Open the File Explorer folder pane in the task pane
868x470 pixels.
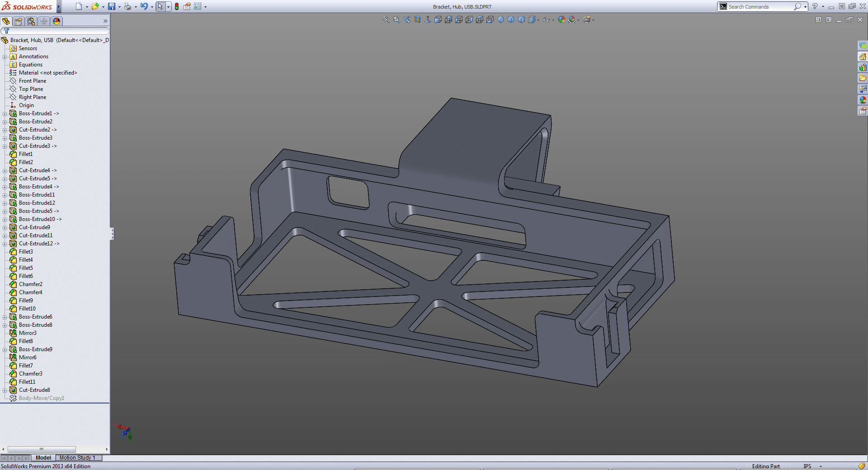[x=863, y=78]
